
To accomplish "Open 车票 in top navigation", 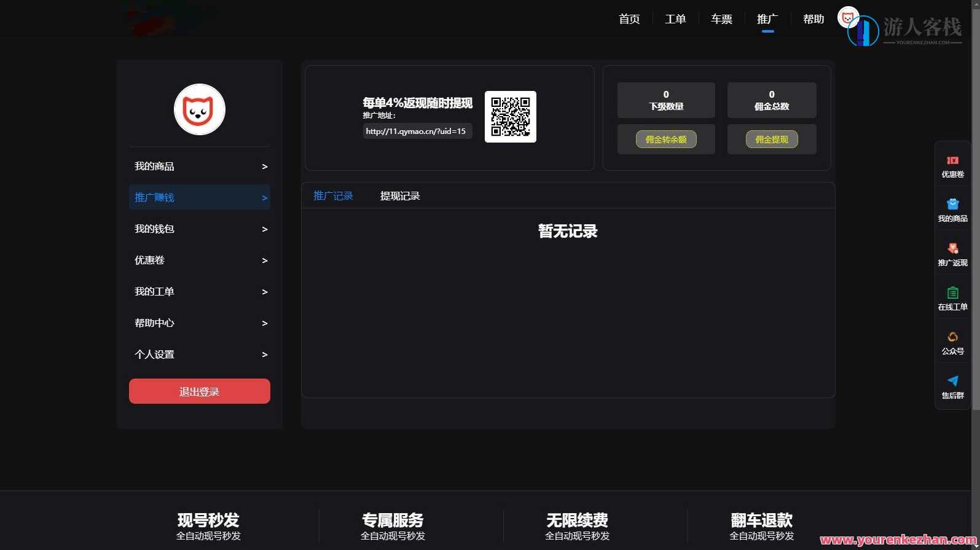I will tap(721, 19).
